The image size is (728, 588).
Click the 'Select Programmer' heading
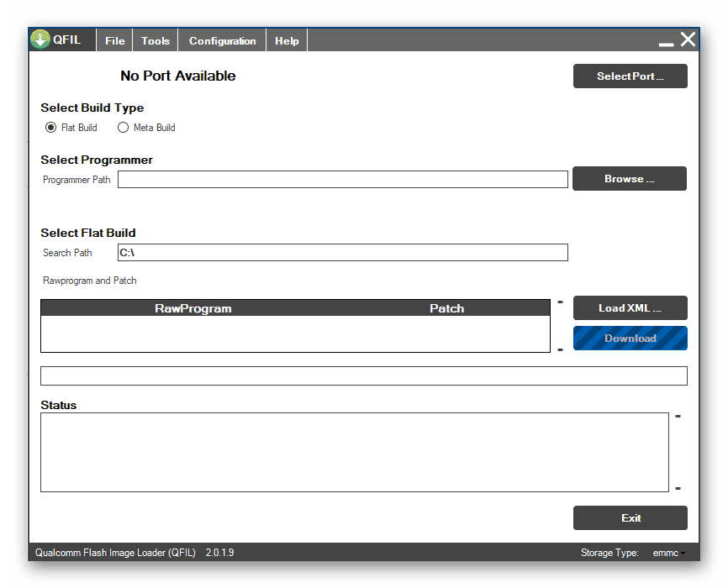coord(97,160)
